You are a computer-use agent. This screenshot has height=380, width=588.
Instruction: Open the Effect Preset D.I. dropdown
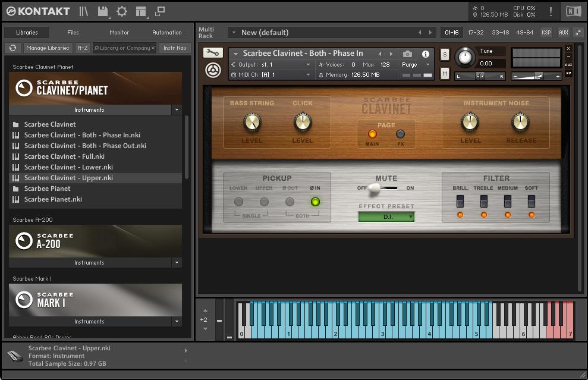tap(386, 217)
